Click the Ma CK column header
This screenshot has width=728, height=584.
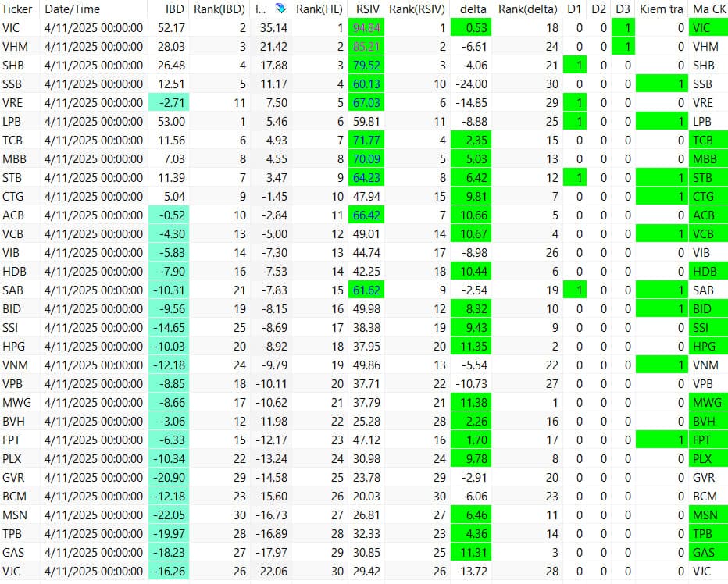pos(708,9)
